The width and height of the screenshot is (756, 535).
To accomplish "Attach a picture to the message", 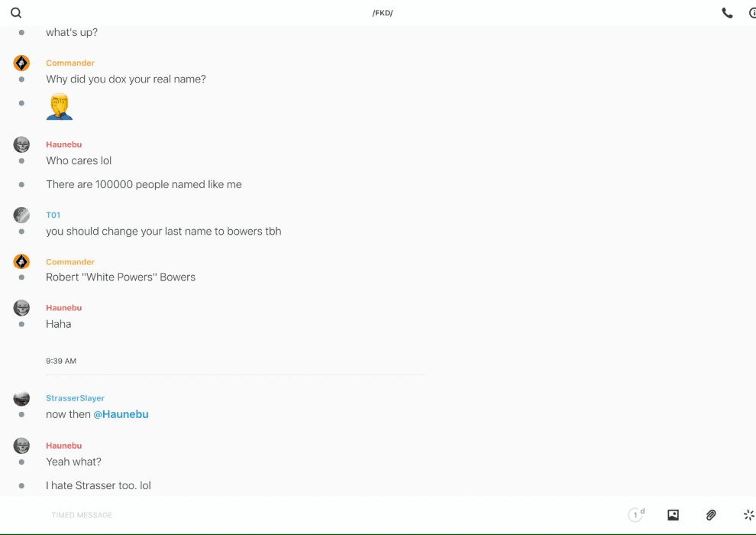I will (673, 515).
